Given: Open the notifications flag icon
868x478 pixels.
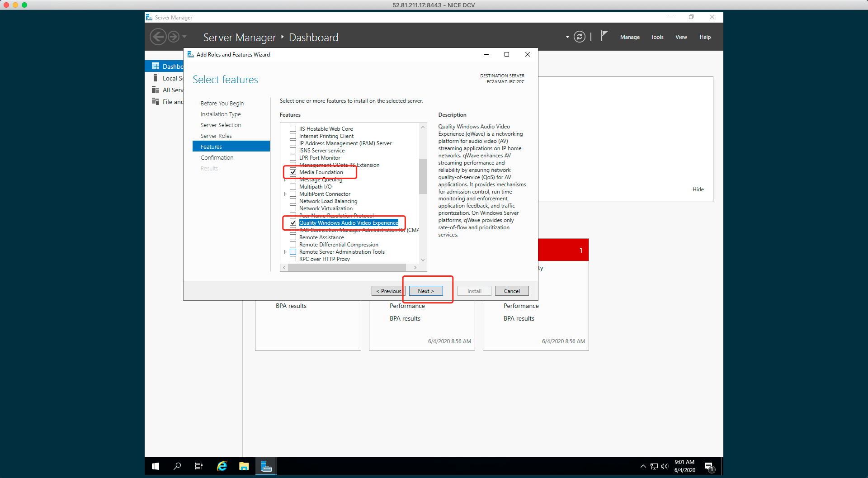Looking at the screenshot, I should (x=604, y=36).
